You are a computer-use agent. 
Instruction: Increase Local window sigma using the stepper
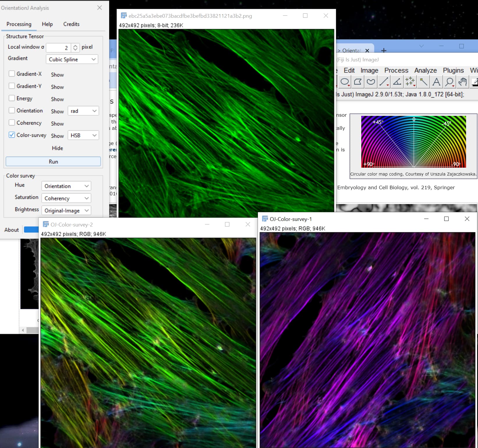[x=75, y=46]
